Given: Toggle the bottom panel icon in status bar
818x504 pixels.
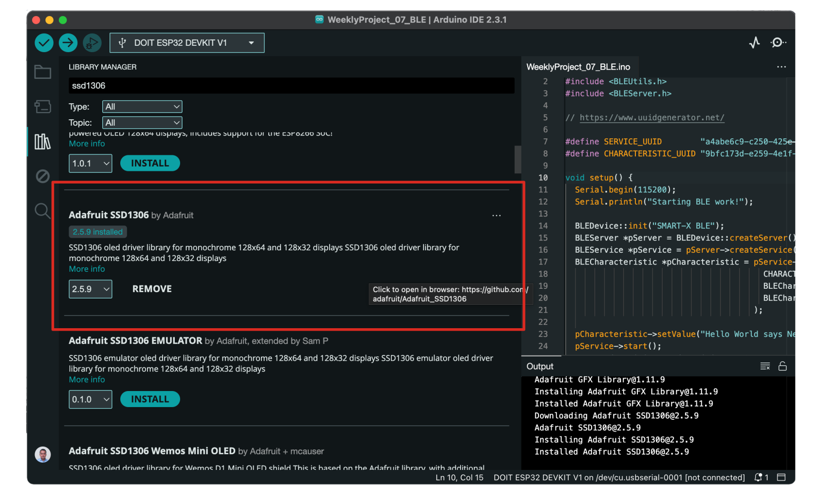Looking at the screenshot, I should [781, 478].
